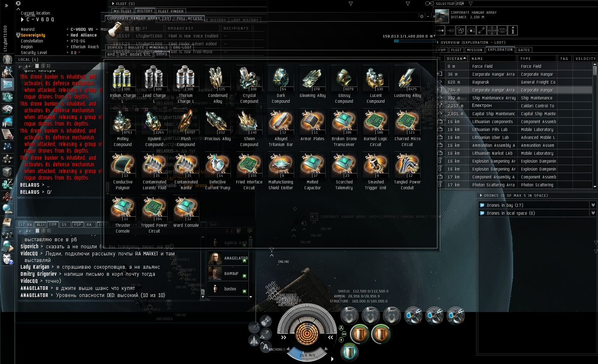Screen dimensions: 598x364
Task: Expand the Current location C-V6DQ triangle
Action: 22,20
